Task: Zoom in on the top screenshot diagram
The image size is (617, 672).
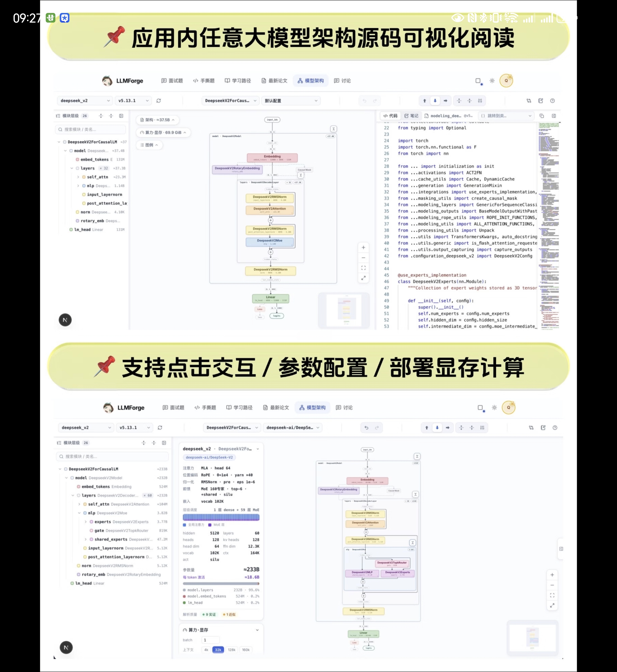Action: pyautogui.click(x=363, y=247)
